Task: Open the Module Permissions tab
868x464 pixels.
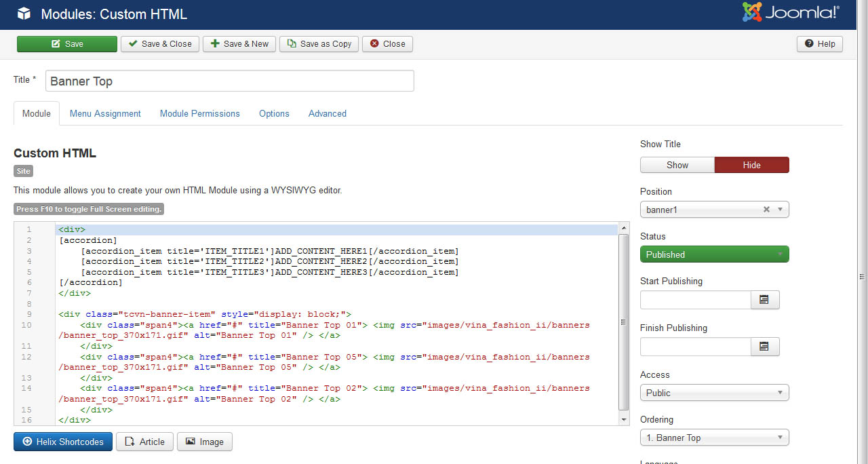Action: pos(199,113)
